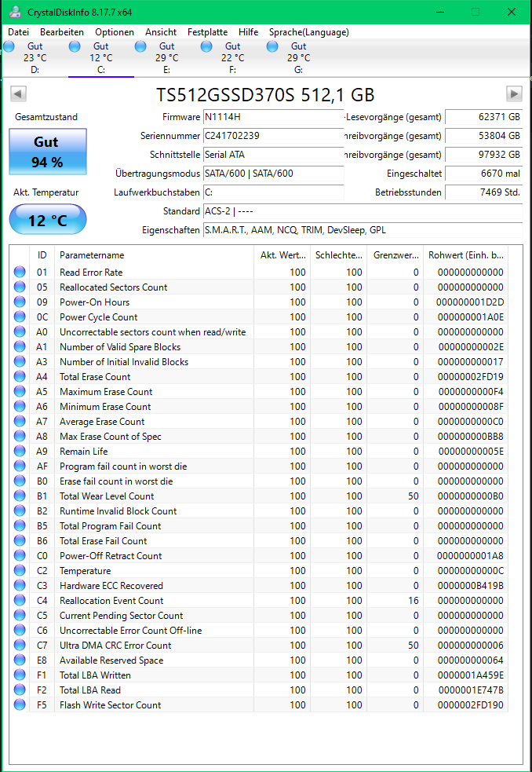Viewport: 532px width, 772px height.
Task: Click status orb of Remain Life row
Action: pos(20,451)
